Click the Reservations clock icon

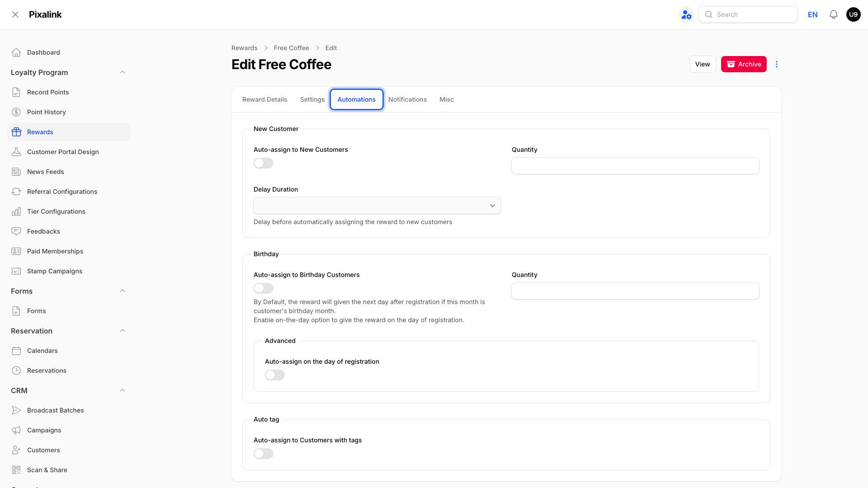click(x=16, y=371)
